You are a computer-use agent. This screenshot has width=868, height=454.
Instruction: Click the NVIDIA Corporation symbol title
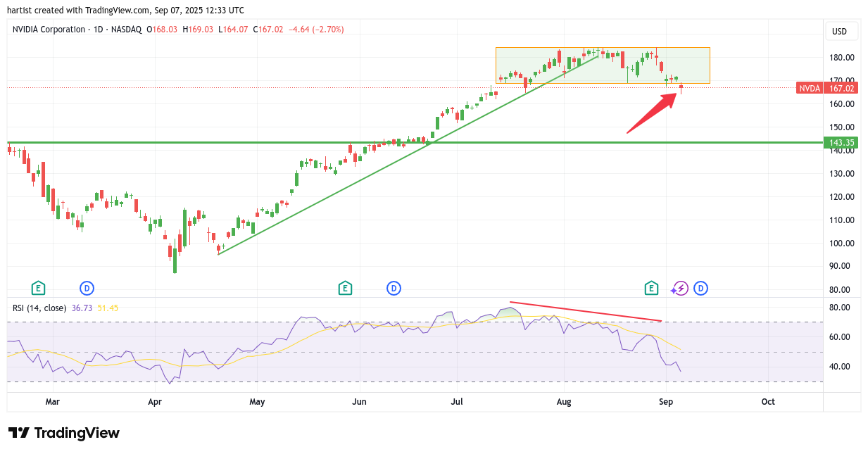pyautogui.click(x=48, y=30)
